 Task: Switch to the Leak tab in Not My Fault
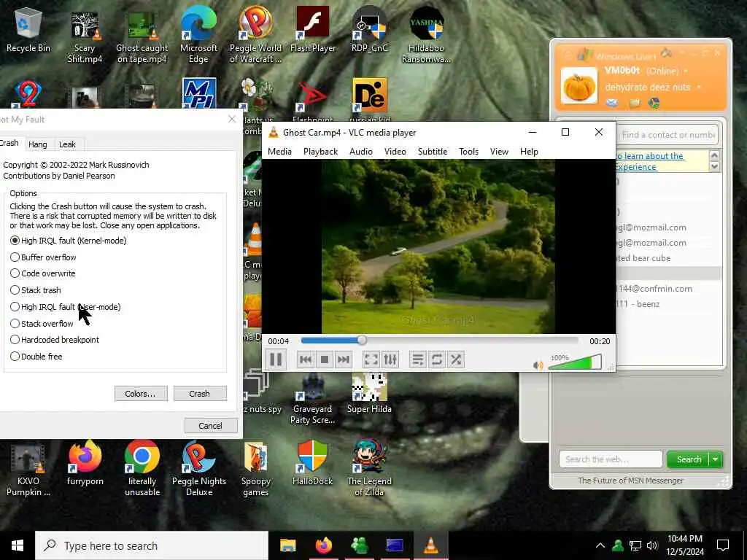coord(67,144)
